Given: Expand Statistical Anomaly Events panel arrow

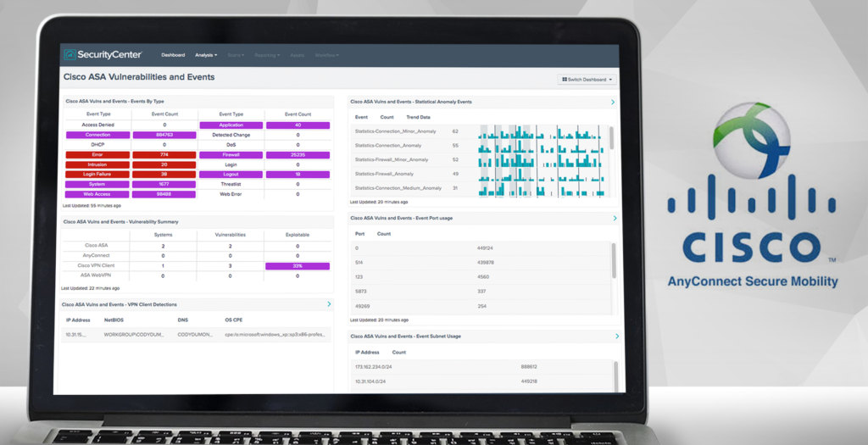Looking at the screenshot, I should (x=613, y=102).
